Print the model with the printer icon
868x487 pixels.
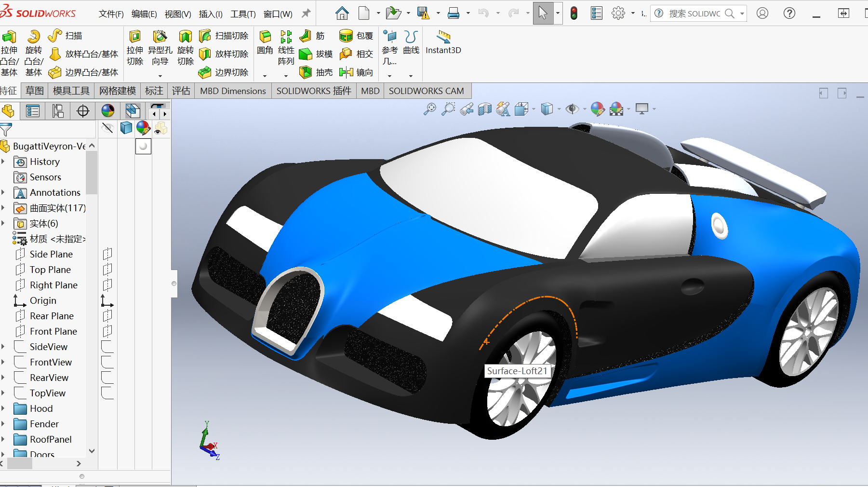454,14
